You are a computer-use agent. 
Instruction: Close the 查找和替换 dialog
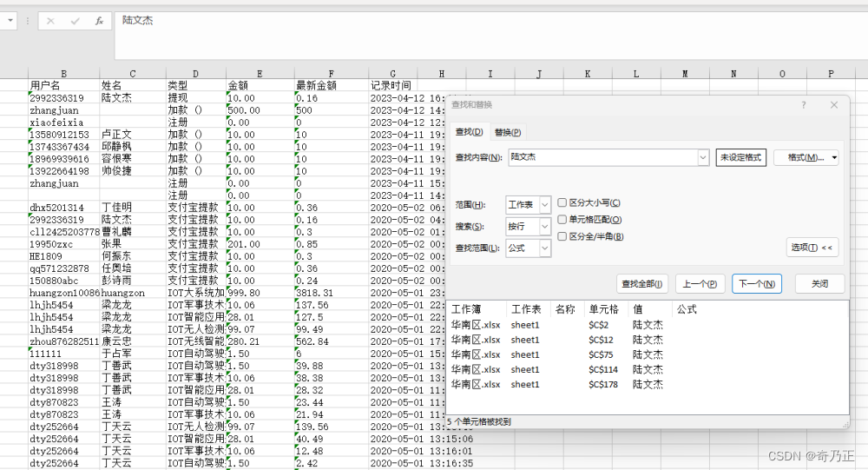pos(834,105)
